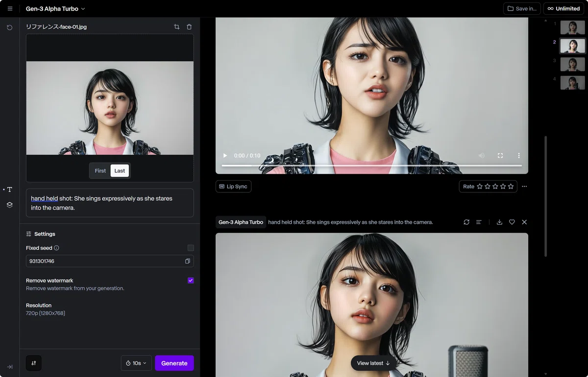Image resolution: width=588 pixels, height=377 pixels.
Task: Set image as First frame
Action: (x=100, y=170)
